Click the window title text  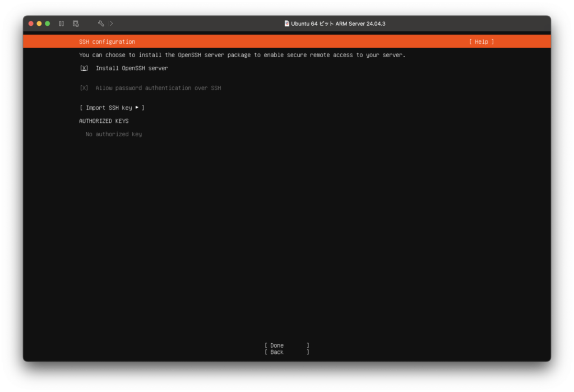coord(338,24)
